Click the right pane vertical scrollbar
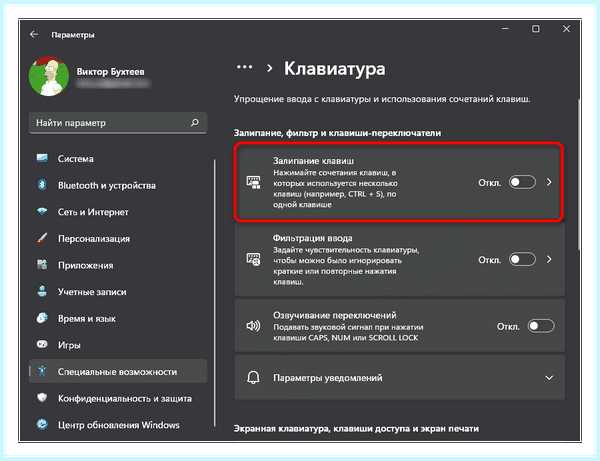The width and height of the screenshot is (600, 461). 579,175
